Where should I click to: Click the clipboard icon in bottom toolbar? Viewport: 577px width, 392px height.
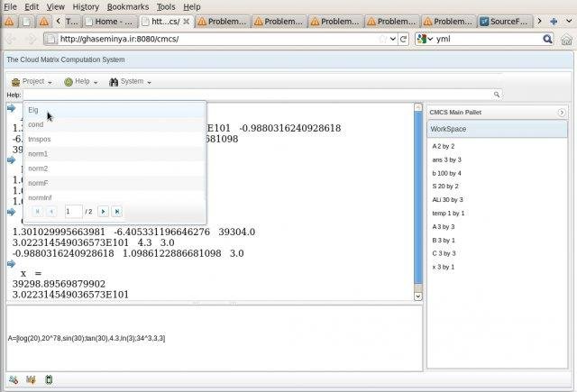coord(49,380)
